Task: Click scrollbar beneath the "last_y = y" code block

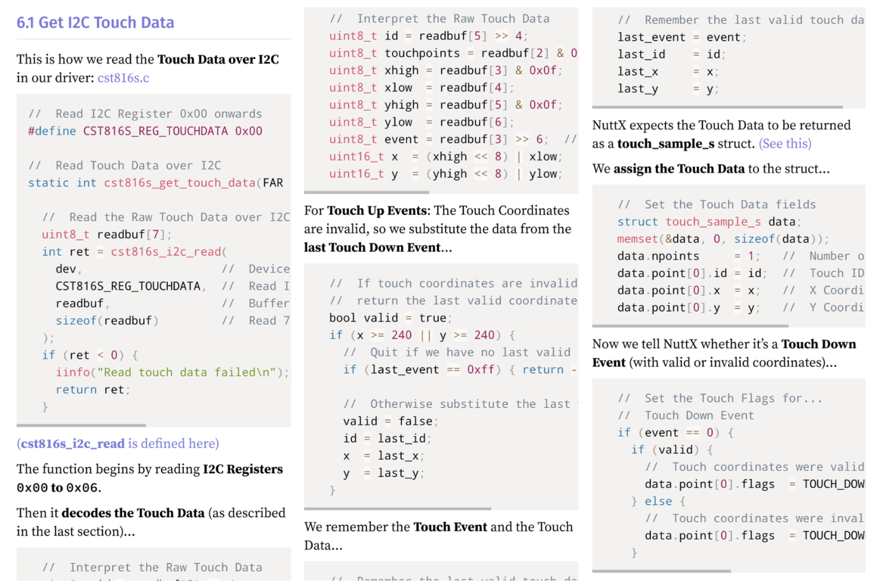Action: click(717, 107)
